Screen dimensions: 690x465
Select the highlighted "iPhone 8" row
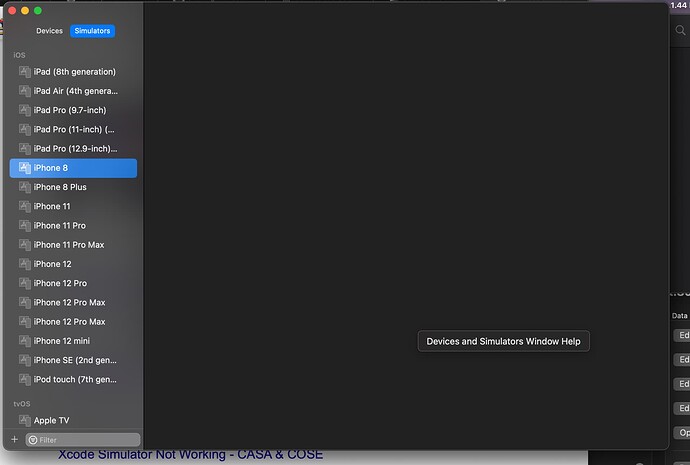[73, 168]
